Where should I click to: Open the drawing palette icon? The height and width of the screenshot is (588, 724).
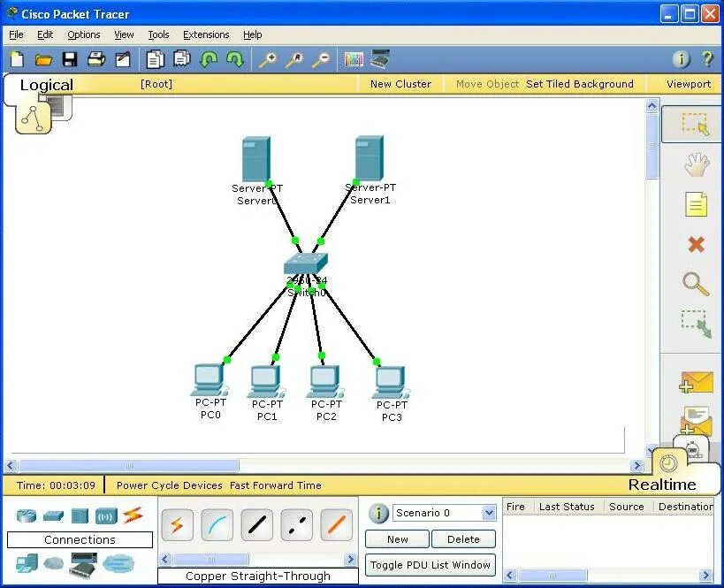point(354,59)
